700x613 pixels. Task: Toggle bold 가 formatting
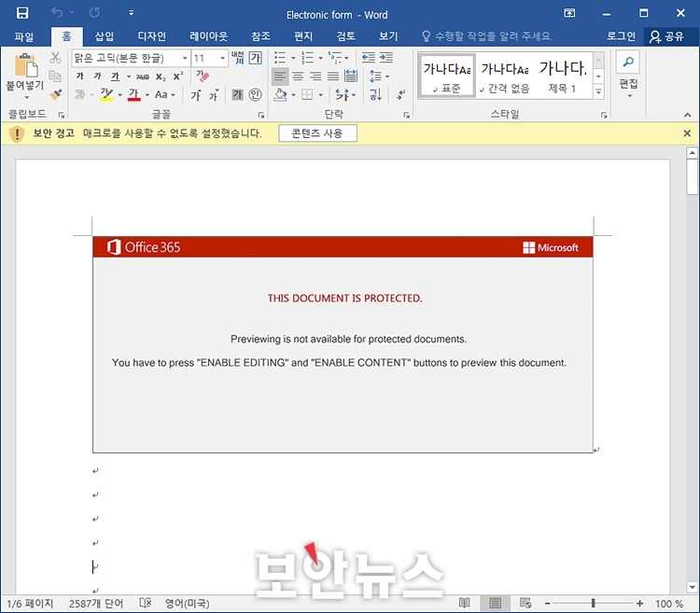pyautogui.click(x=80, y=77)
